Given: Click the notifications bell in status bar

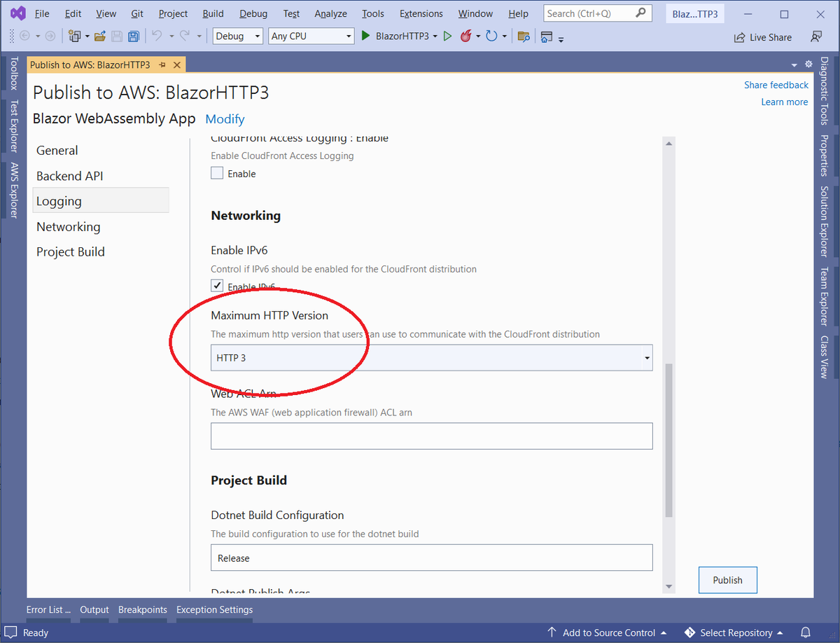Looking at the screenshot, I should [806, 632].
